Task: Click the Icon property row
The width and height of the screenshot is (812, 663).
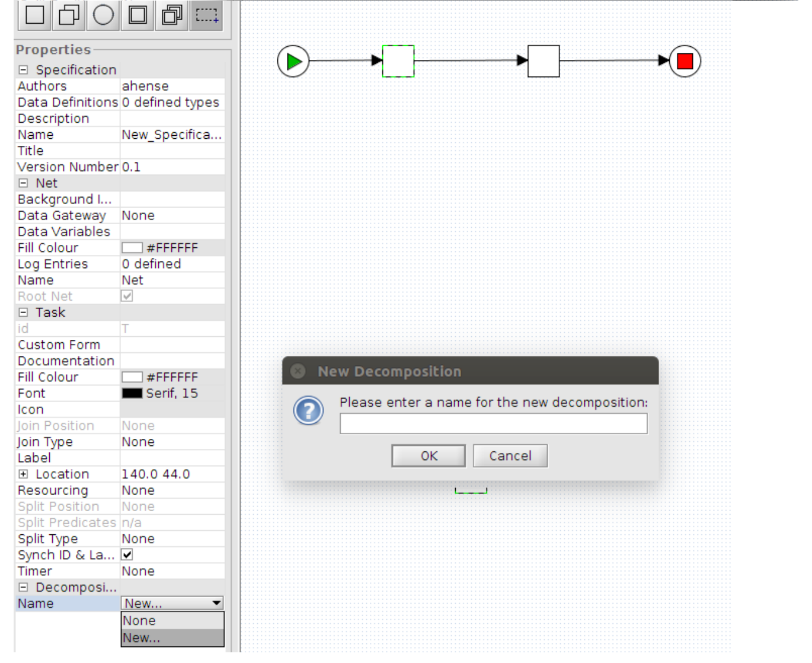Action: pos(120,409)
